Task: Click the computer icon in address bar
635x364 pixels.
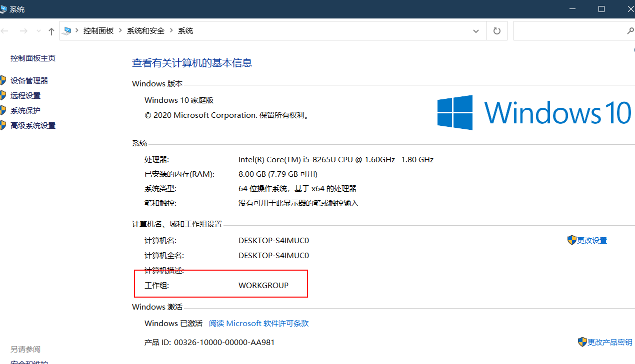Action: 67,31
